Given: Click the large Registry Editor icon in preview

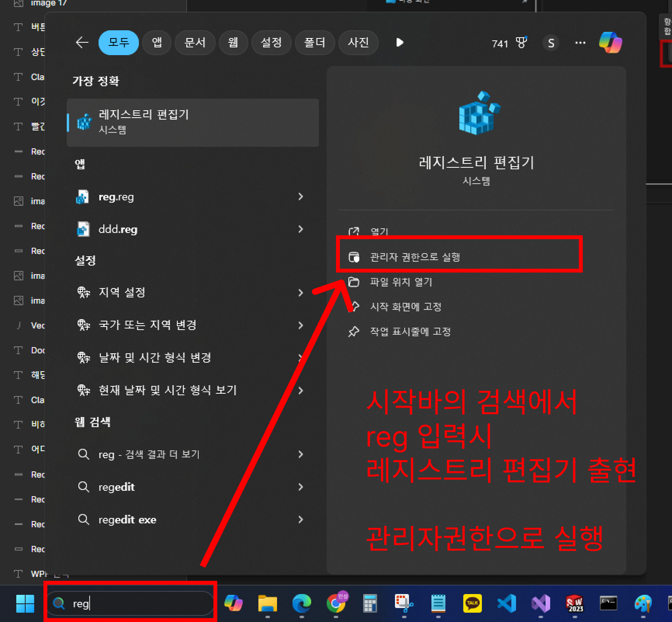Looking at the screenshot, I should point(479,113).
